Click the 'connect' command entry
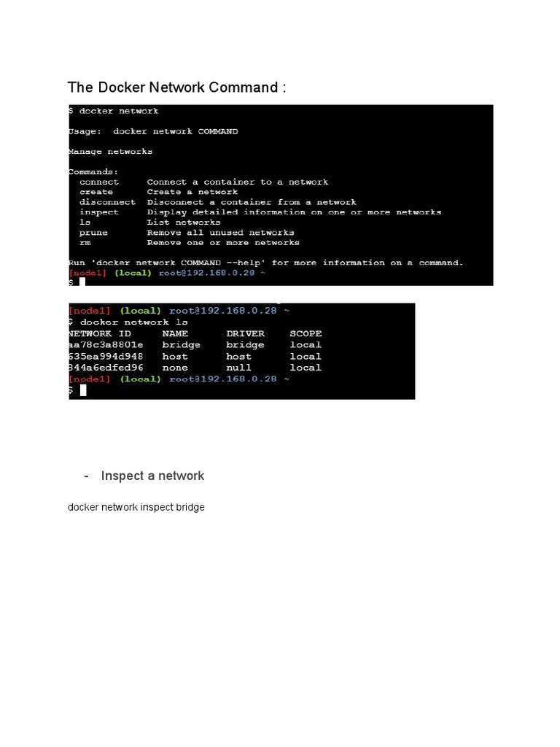Viewport: 560px width, 747px height. [x=99, y=182]
